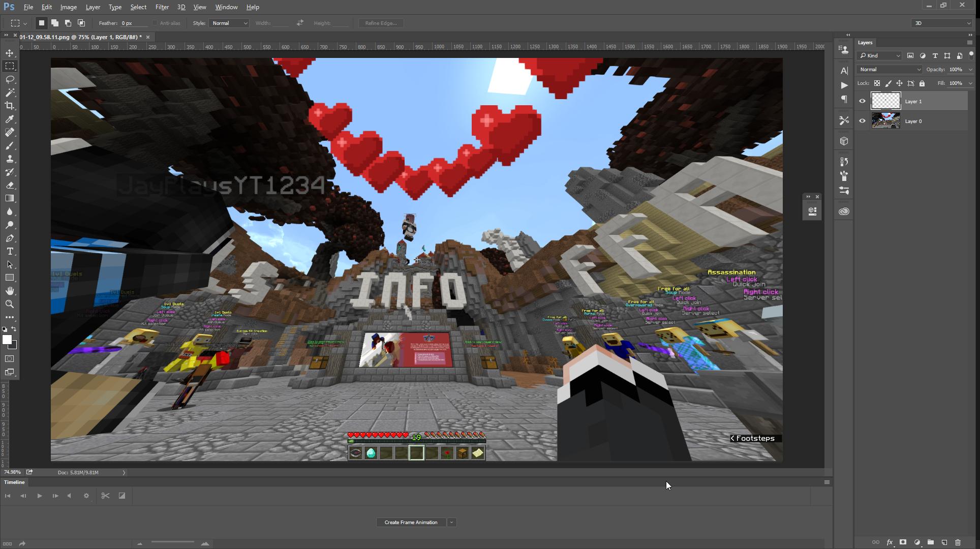This screenshot has width=980, height=549.
Task: Select the History Brush tool
Action: 10,172
